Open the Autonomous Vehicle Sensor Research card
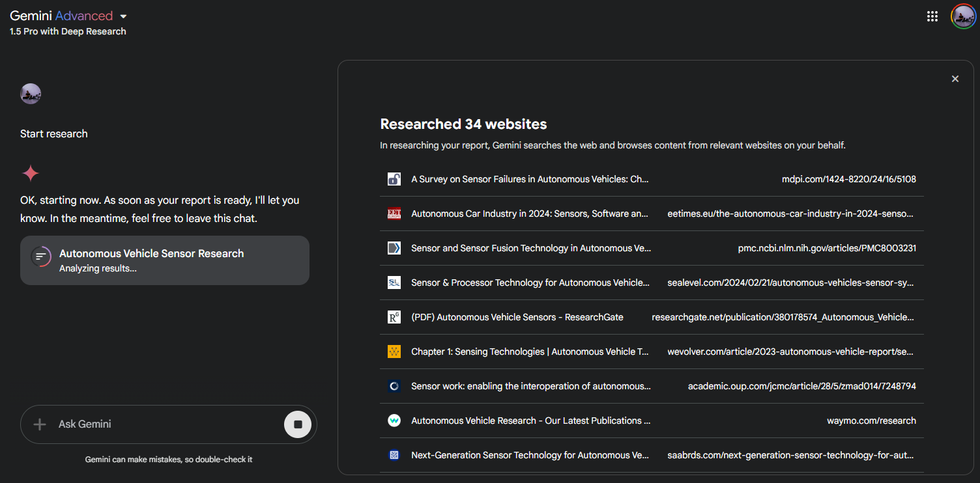Screen dimensions: 980x483 (x=165, y=260)
